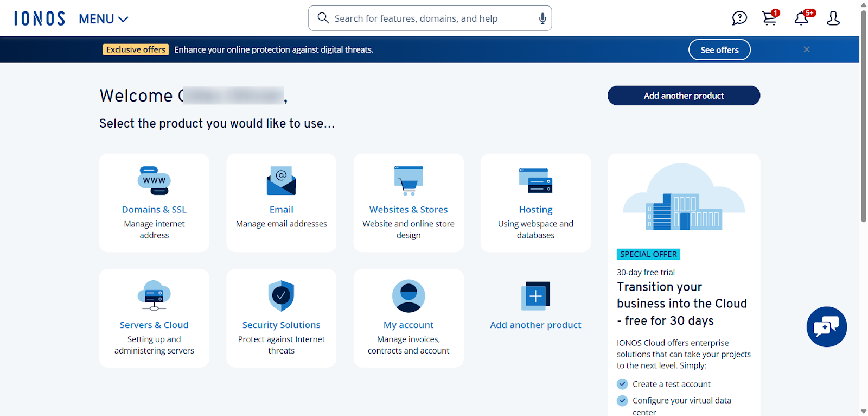Screen dimensions: 868x416
Task: Open the Hosting link
Action: point(535,210)
